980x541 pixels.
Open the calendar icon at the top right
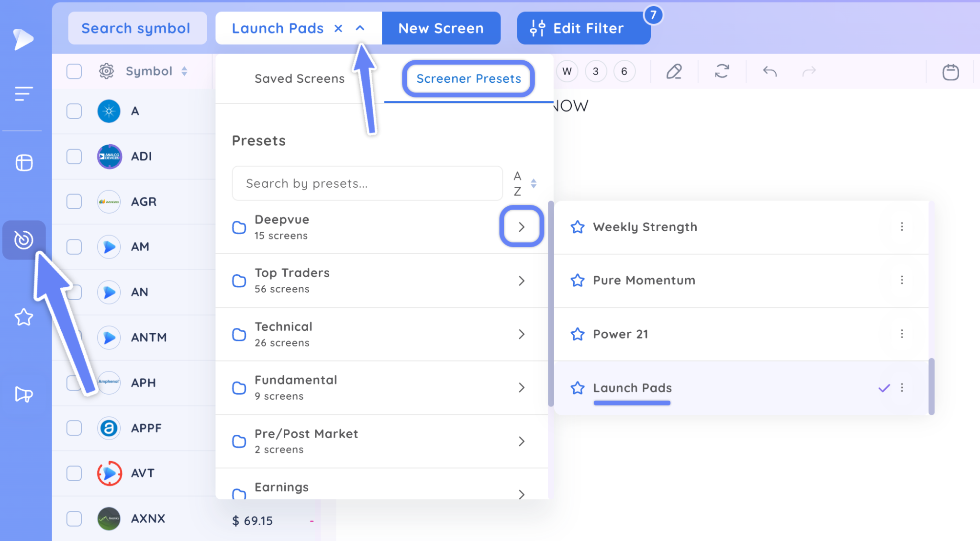(x=950, y=72)
